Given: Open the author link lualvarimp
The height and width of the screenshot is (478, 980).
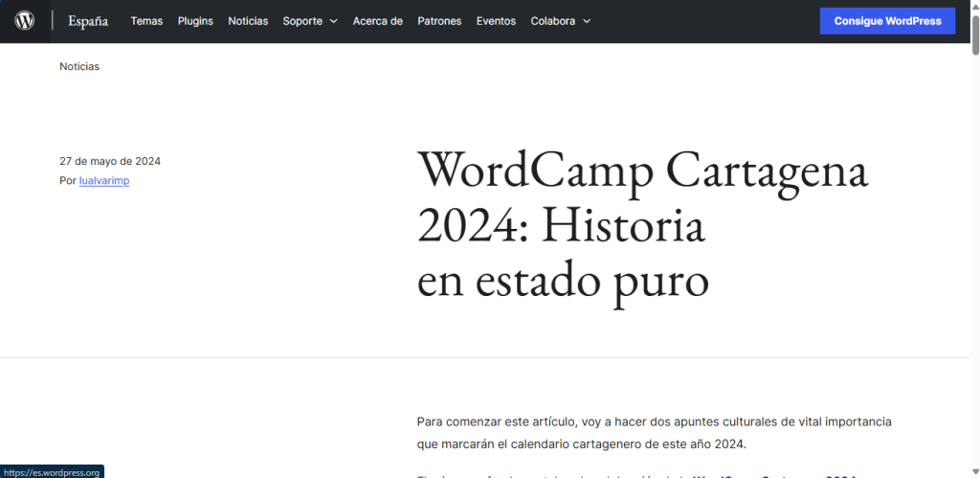Looking at the screenshot, I should coord(104,181).
